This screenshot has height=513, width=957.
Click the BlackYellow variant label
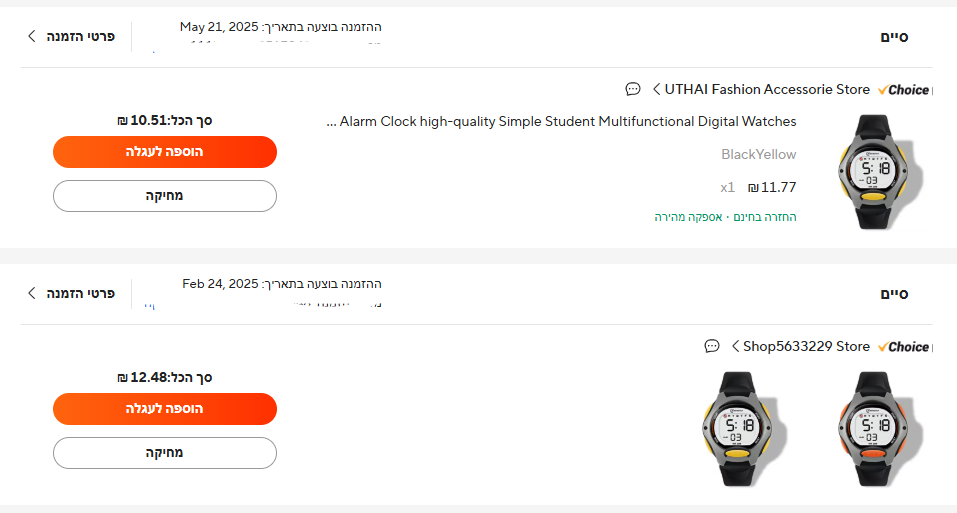pyautogui.click(x=758, y=154)
